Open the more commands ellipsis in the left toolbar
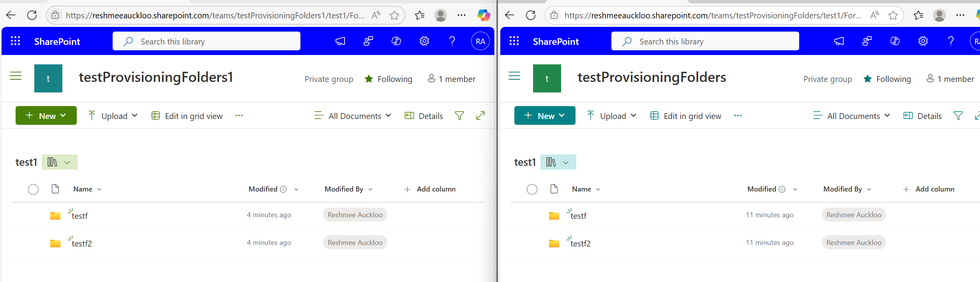The image size is (980, 282). coord(239,115)
